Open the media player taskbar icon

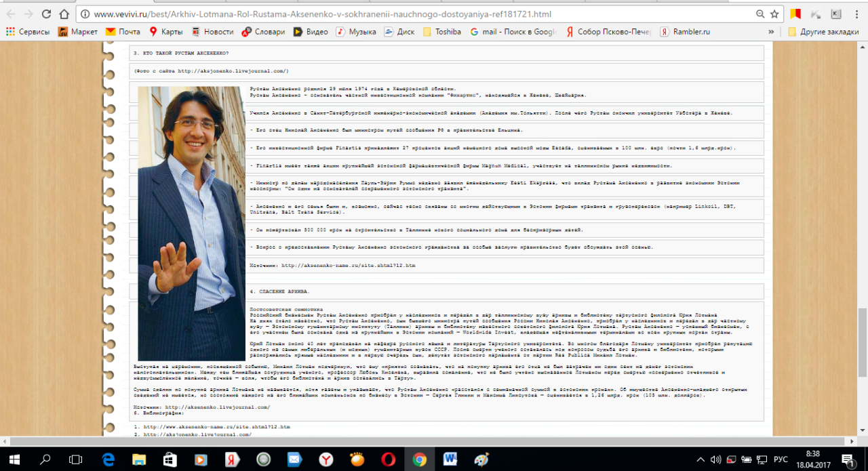201,459
